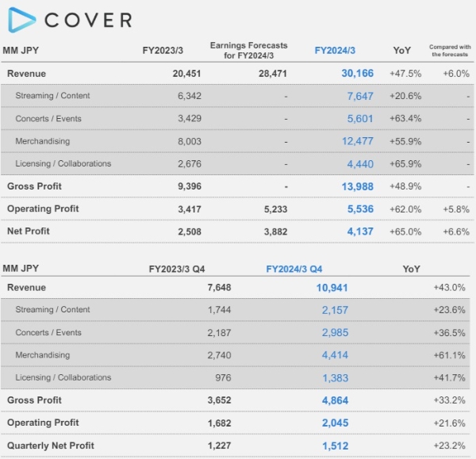
Task: Click Q4 Streaming / Content value 2,157
Action: click(335, 310)
